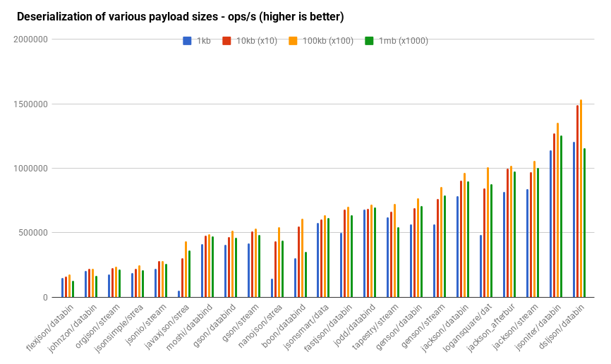This screenshot has height=364, width=611.
Task: Click the blue 1kb bar for jsoniter/databin
Action: 550,224
